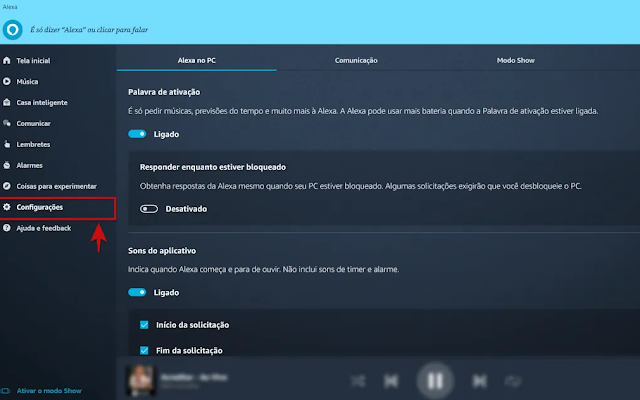Viewport: 640px width, 400px height.
Task: Click the blurred song title in player
Action: tap(194, 377)
